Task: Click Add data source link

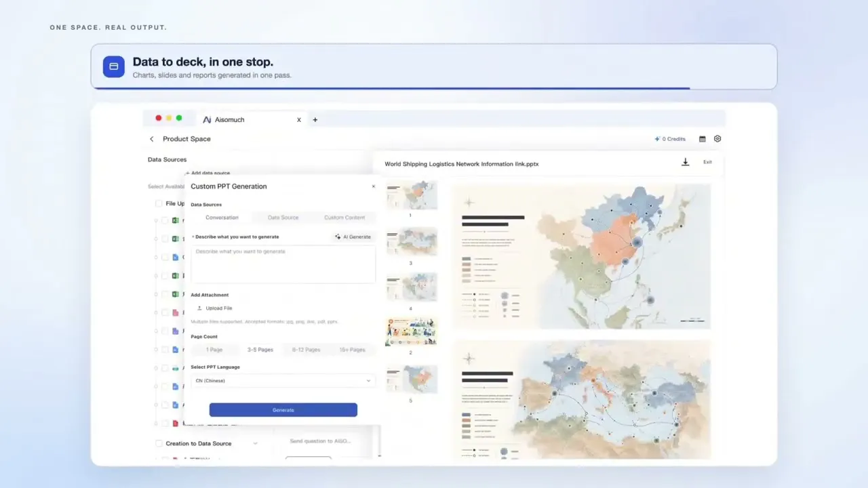Action: click(208, 174)
